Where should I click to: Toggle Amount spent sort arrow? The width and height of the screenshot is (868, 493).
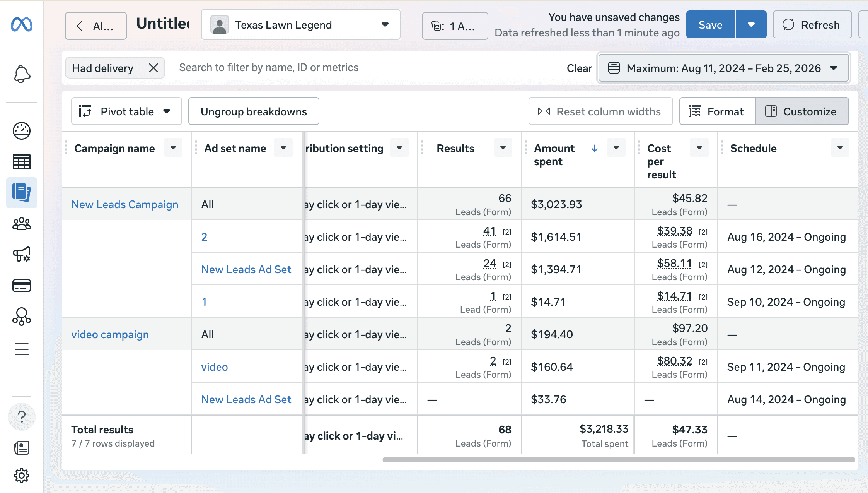(x=594, y=148)
